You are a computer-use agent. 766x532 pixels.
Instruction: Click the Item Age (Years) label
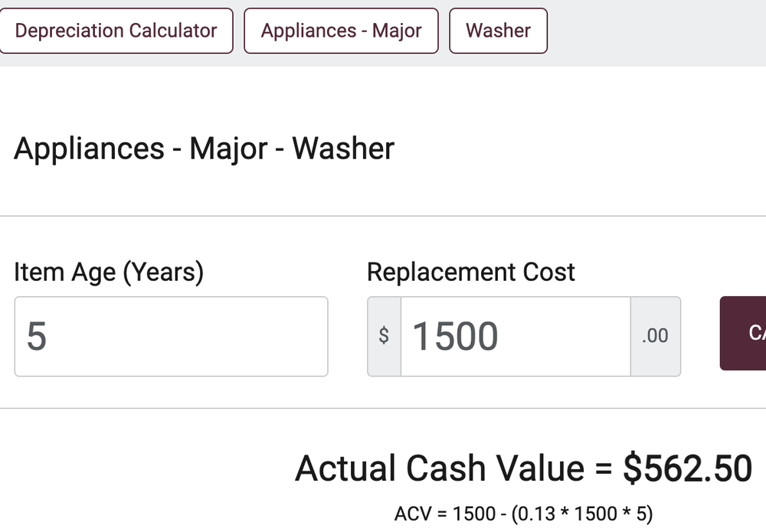point(109,272)
